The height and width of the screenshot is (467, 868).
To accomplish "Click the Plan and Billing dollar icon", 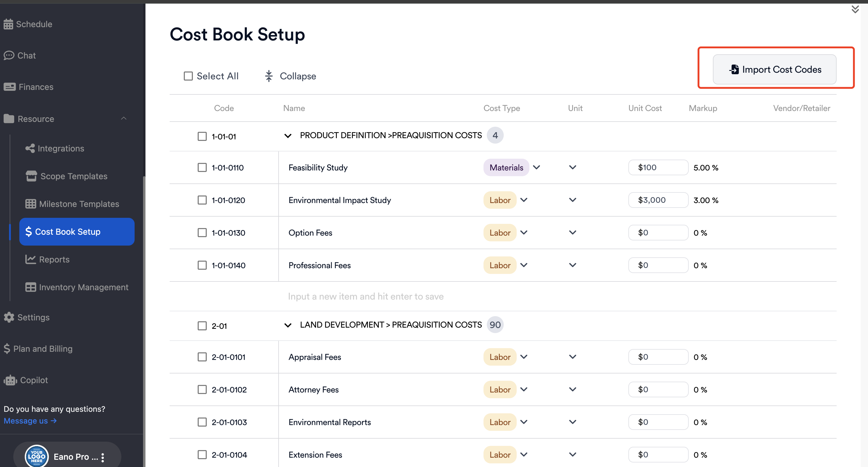I will [7, 348].
